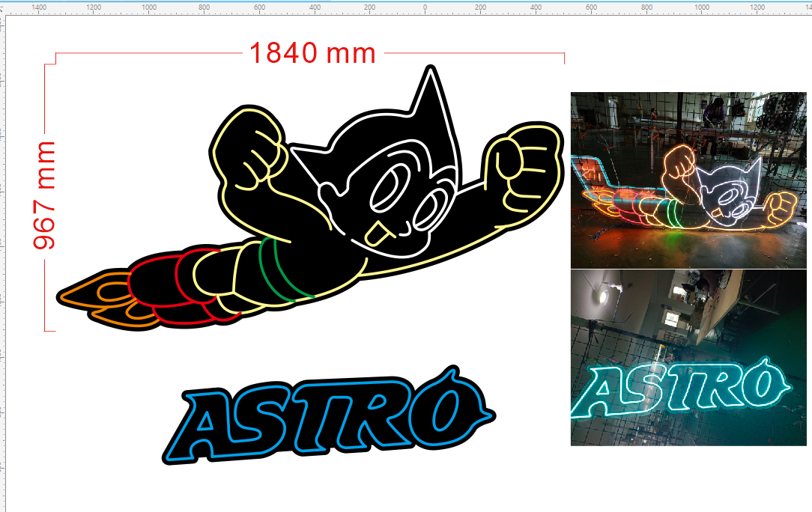This screenshot has height=512, width=812.
Task: Select the "1840 mm" width dimension label
Action: coord(312,53)
